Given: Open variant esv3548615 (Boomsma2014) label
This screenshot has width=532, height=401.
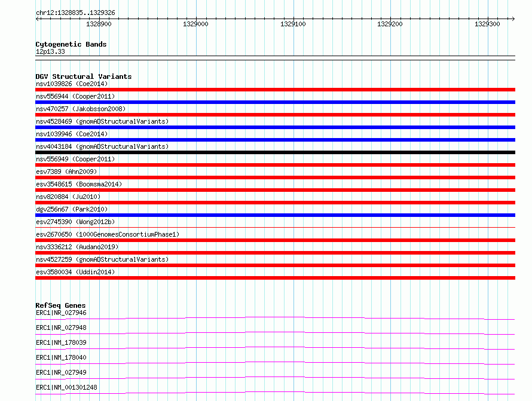Looking at the screenshot, I should click(79, 184).
